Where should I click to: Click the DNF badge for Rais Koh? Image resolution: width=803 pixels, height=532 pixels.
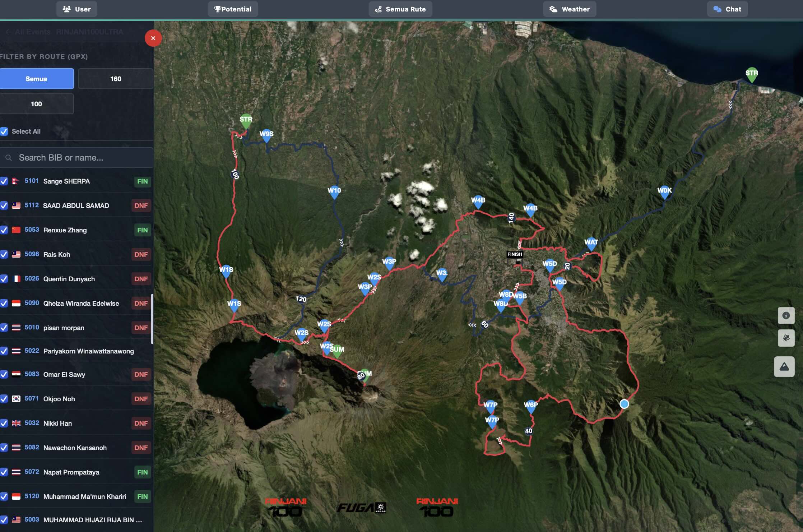click(141, 255)
